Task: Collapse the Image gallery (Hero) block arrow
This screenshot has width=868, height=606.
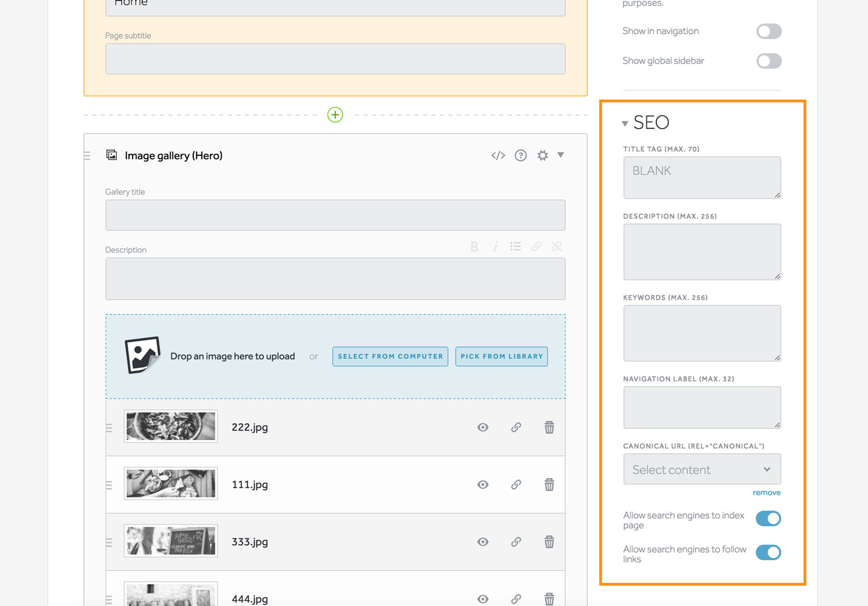Action: [561, 155]
